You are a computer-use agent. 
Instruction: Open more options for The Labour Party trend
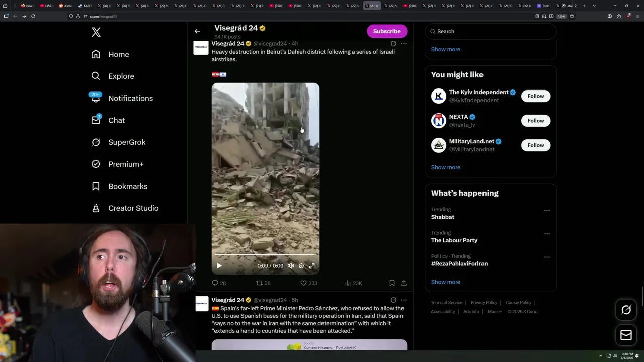[x=547, y=234]
